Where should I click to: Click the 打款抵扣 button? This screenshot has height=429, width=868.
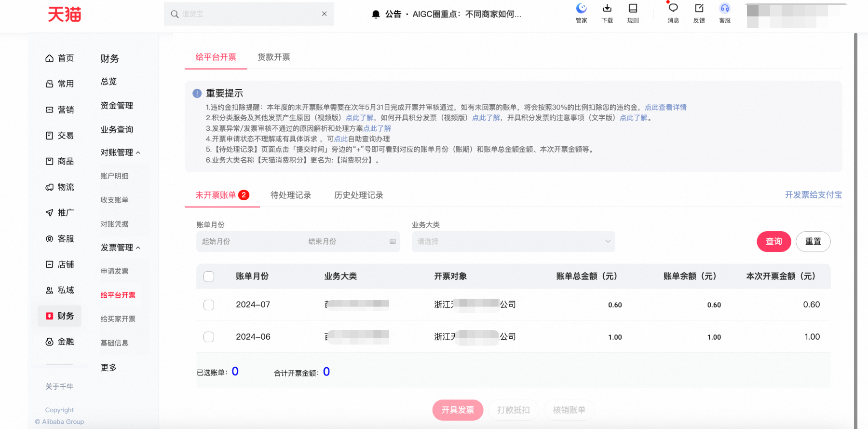pos(513,410)
